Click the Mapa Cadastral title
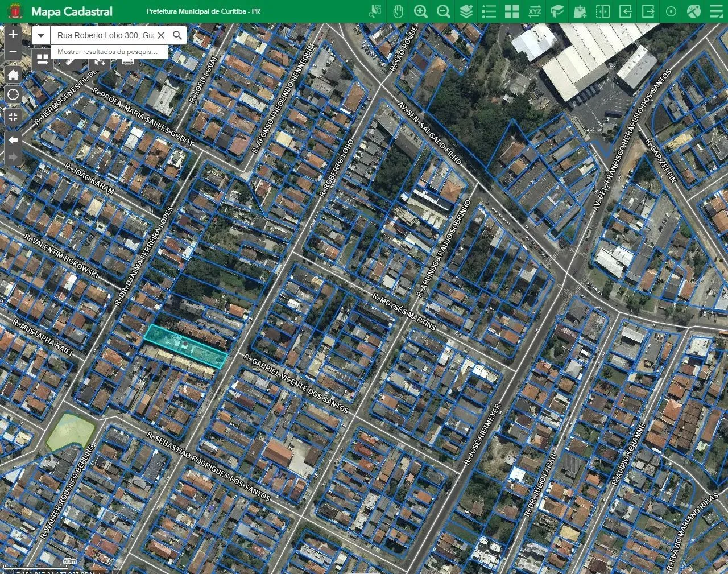The image size is (728, 574). point(72,11)
